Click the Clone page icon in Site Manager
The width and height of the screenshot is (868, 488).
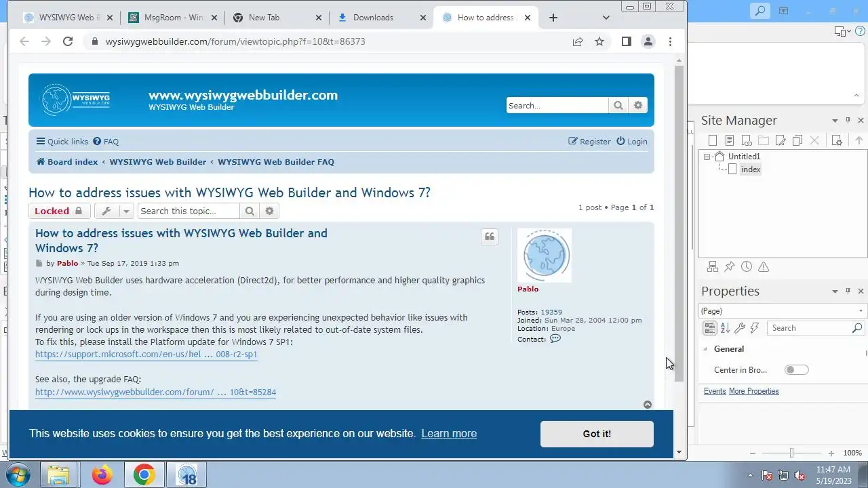point(797,140)
